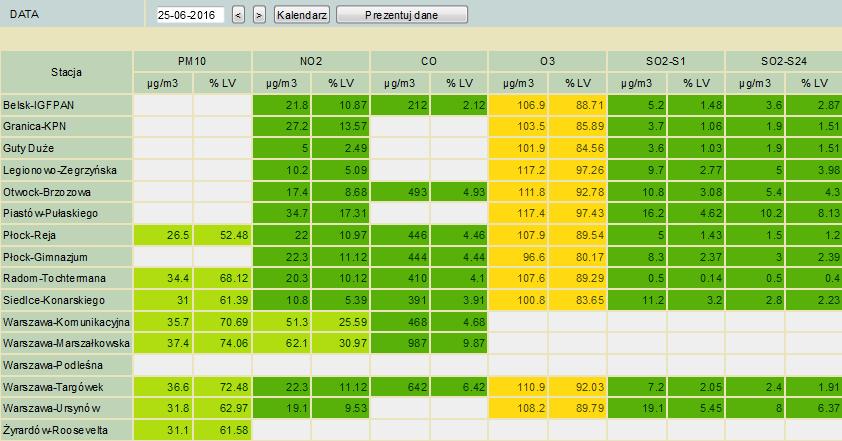
Task: Click NO2 percent 25.59 for Warszawa-Komunikacyjna
Action: point(340,322)
